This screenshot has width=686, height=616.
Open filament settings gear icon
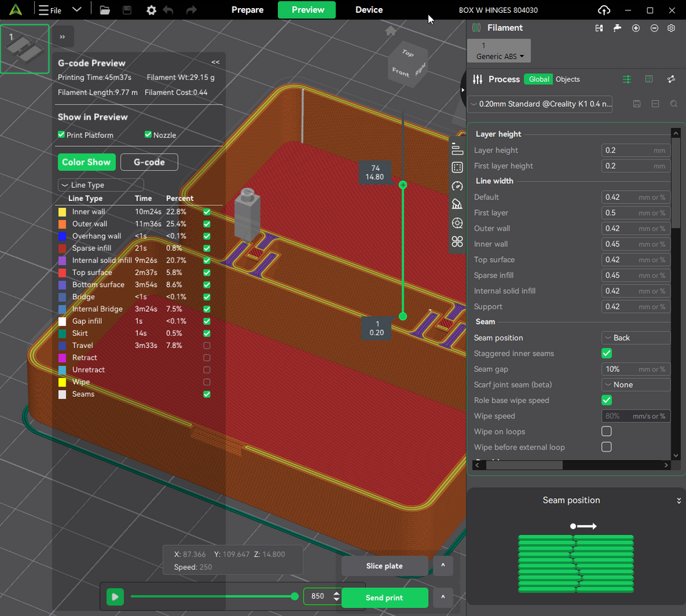671,28
